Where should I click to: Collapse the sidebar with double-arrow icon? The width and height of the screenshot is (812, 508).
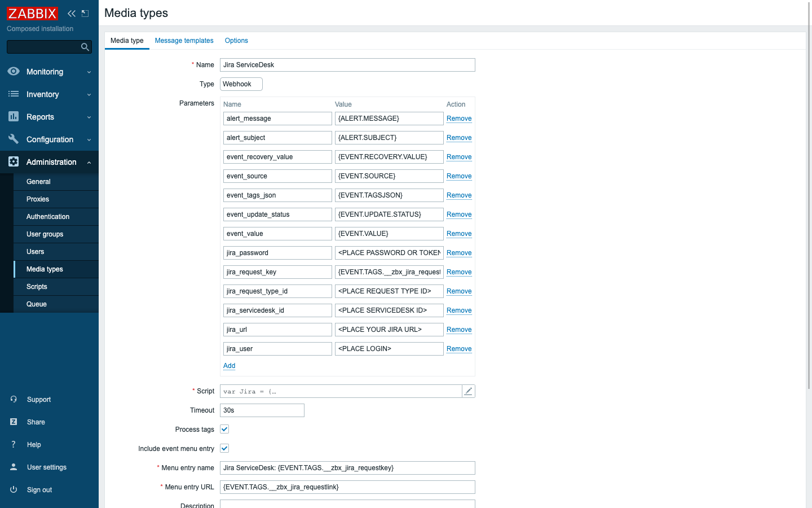72,14
